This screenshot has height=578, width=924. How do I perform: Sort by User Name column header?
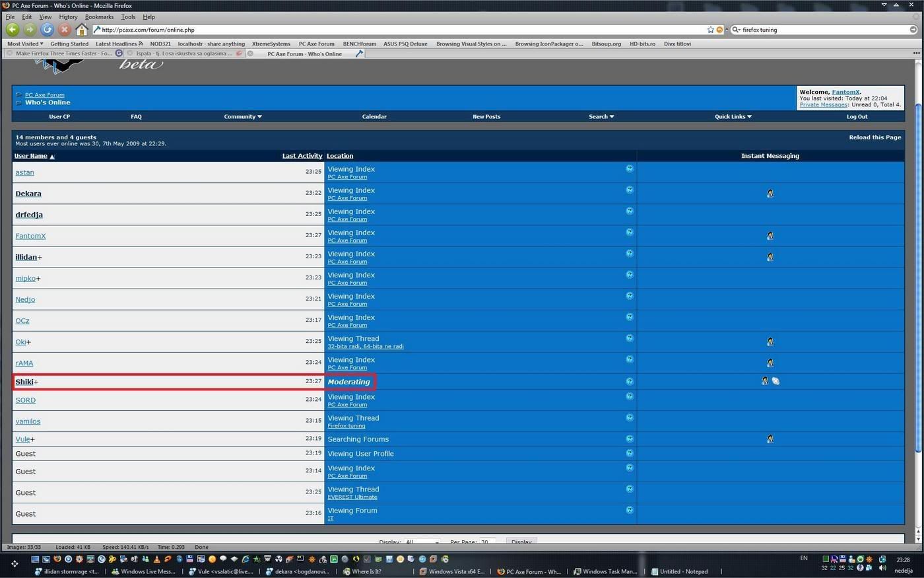(31, 156)
